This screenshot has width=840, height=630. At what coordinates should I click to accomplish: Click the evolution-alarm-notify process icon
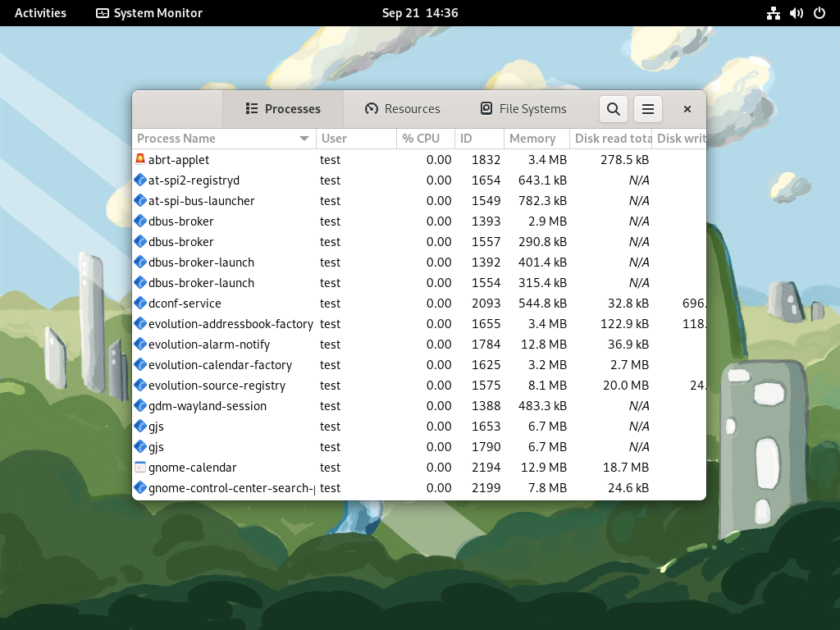pos(140,344)
